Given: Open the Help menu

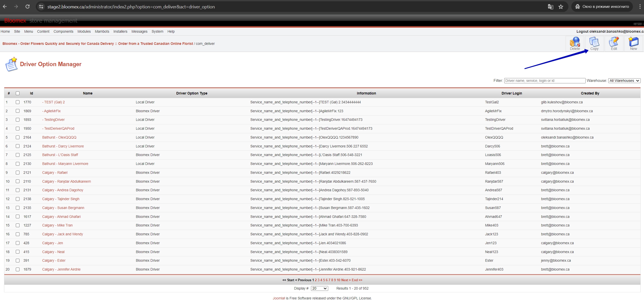Looking at the screenshot, I should [x=171, y=31].
